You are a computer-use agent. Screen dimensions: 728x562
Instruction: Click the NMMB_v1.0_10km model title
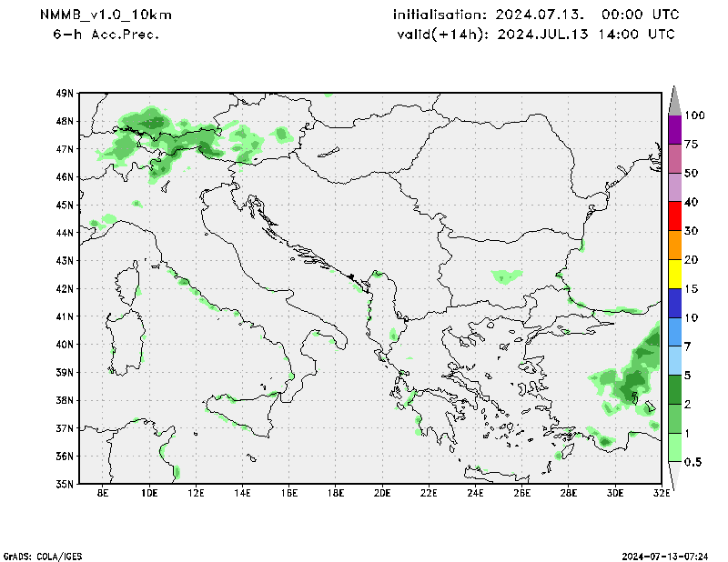click(x=106, y=15)
